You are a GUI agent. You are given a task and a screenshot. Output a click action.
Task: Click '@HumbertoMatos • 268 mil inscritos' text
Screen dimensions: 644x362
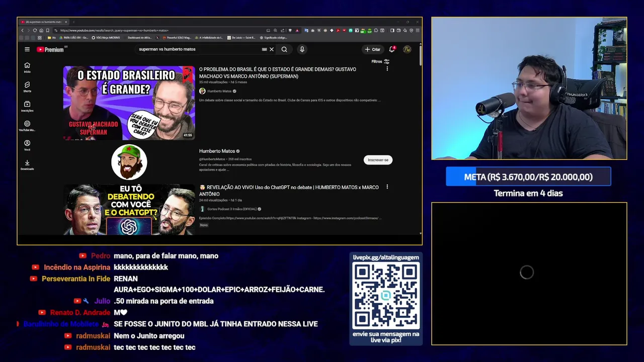pyautogui.click(x=225, y=159)
